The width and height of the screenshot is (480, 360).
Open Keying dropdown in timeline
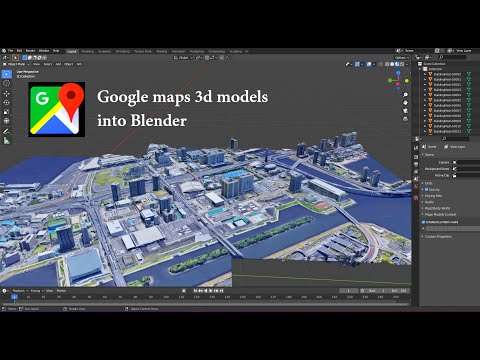(x=37, y=291)
